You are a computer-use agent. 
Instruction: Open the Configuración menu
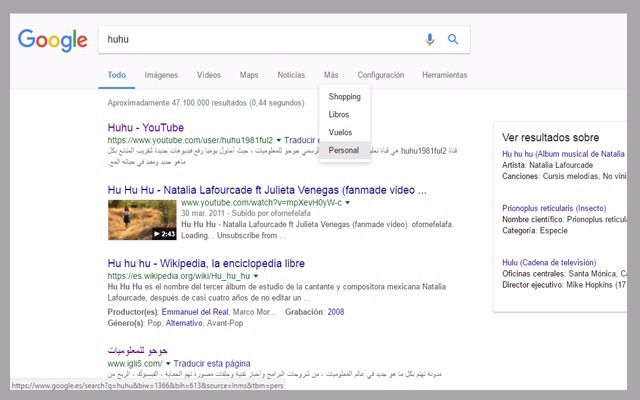(x=380, y=75)
